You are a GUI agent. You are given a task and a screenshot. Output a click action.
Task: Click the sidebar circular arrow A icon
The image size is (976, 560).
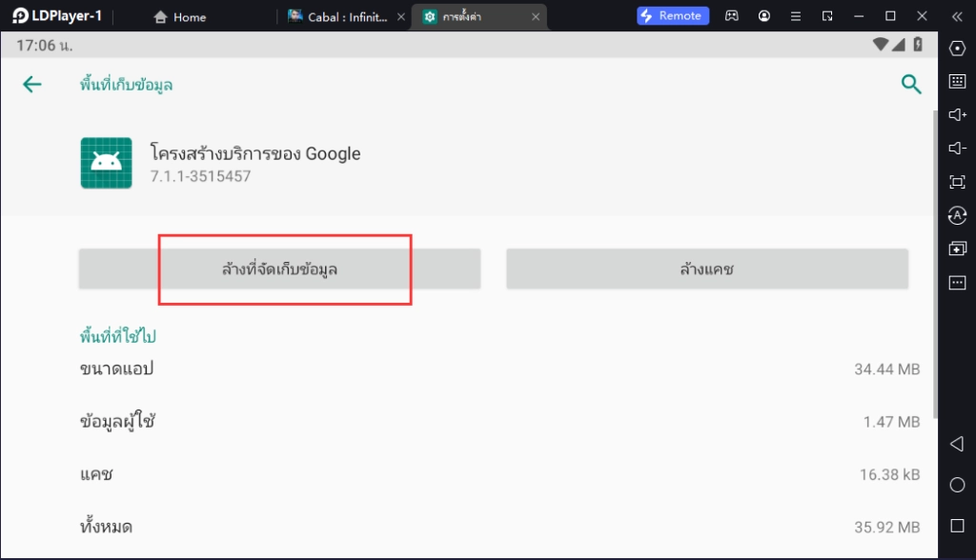[x=957, y=215]
